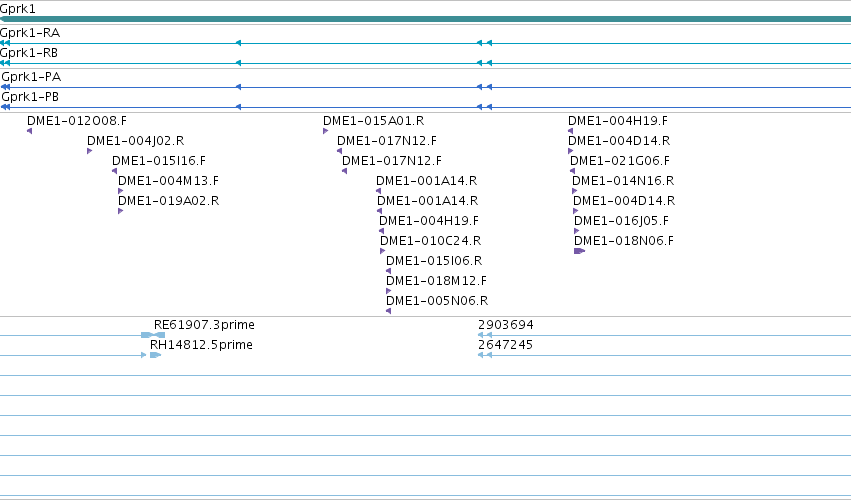This screenshot has height=500, width=851.
Task: Select the DME1-014N16.R feature label
Action: pyautogui.click(x=623, y=181)
